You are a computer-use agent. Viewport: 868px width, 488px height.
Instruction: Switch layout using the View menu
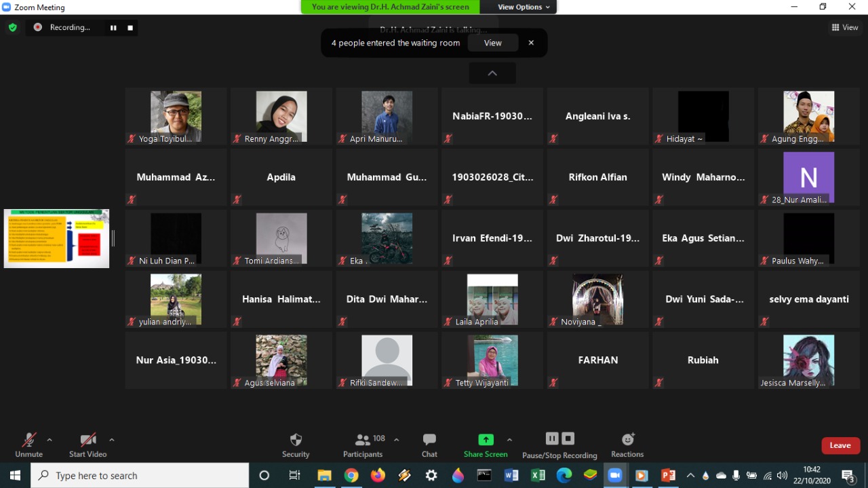(845, 28)
